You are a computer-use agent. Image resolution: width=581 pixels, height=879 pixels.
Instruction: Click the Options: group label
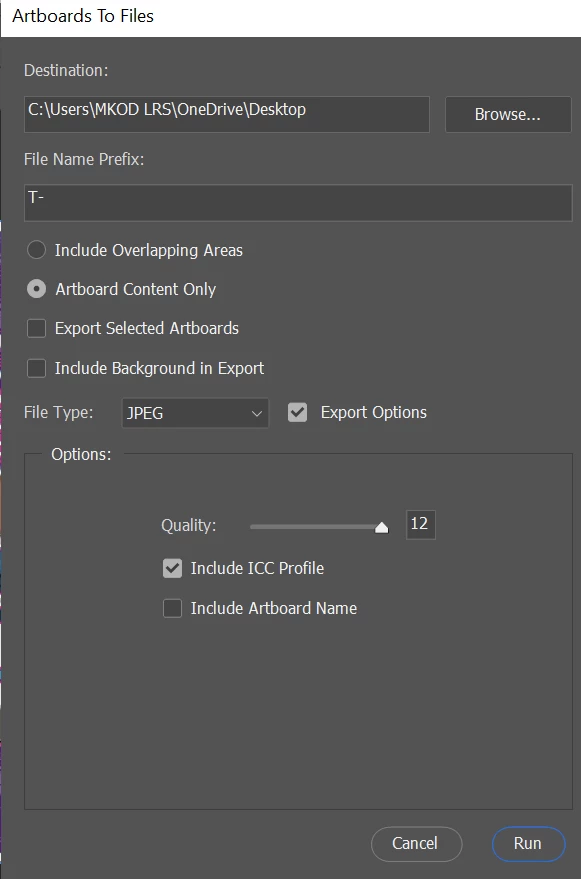[81, 455]
